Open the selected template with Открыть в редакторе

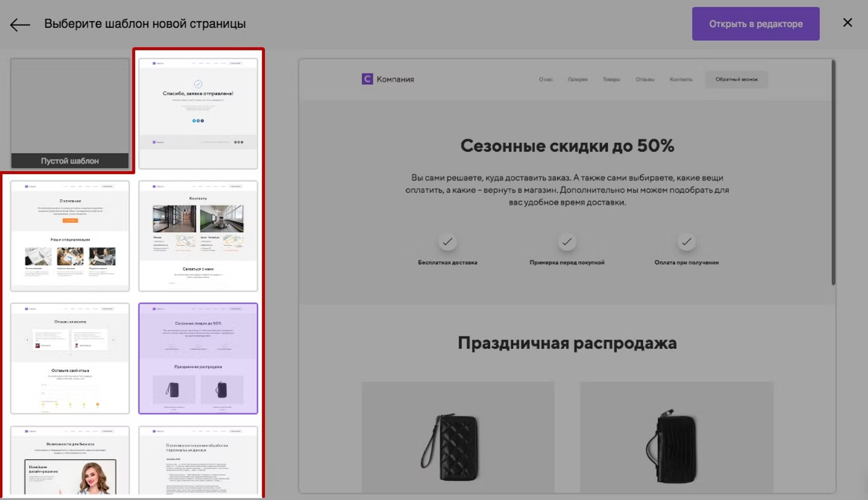[x=755, y=24]
